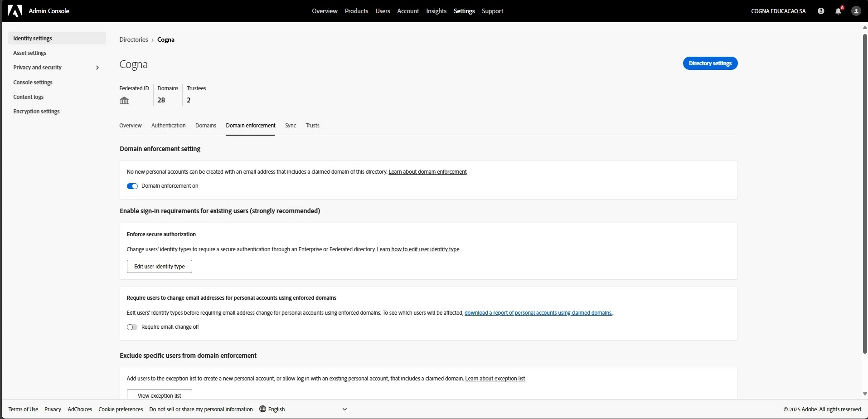
Task: Click the Cogna breadcrumb text
Action: [166, 40]
